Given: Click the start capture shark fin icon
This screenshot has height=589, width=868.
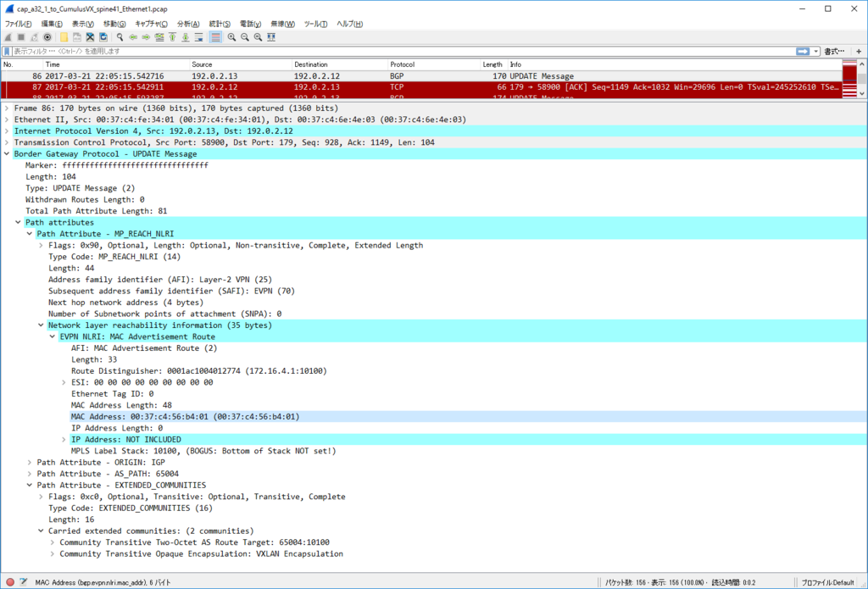Looking at the screenshot, I should click(x=8, y=37).
